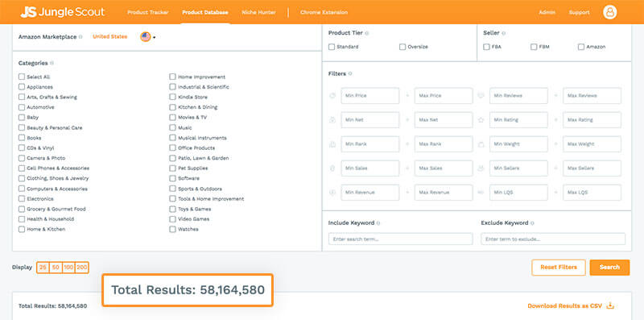Click the United States flag icon
Screen dimensions: 644x320
(x=146, y=37)
